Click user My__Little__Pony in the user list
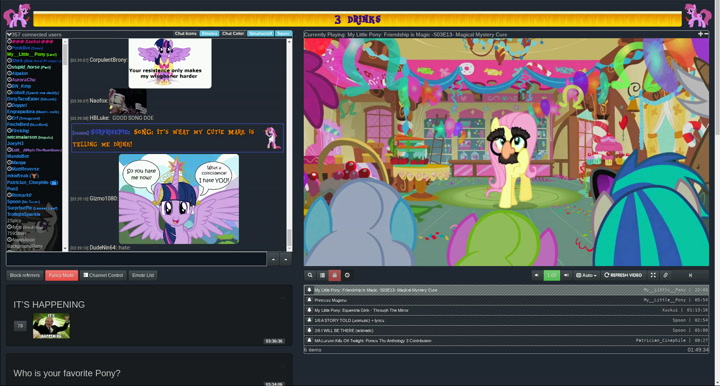This screenshot has height=386, width=720. [31, 54]
